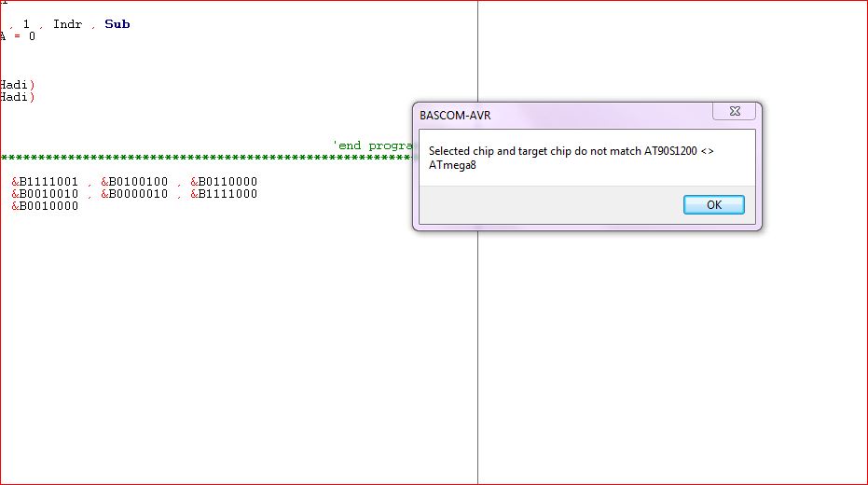Click the 'Sub' keyword in code
The height and width of the screenshot is (485, 868).
117,24
